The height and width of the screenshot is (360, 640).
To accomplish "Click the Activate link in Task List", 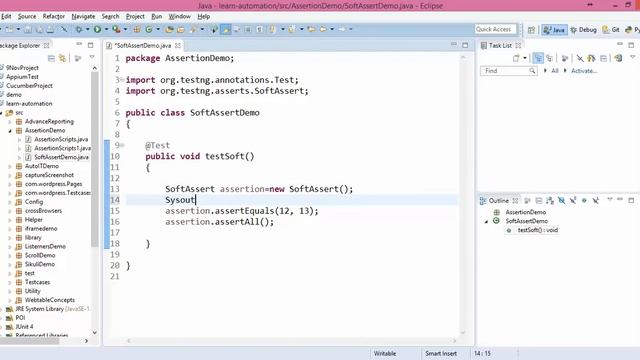I will pos(584,71).
